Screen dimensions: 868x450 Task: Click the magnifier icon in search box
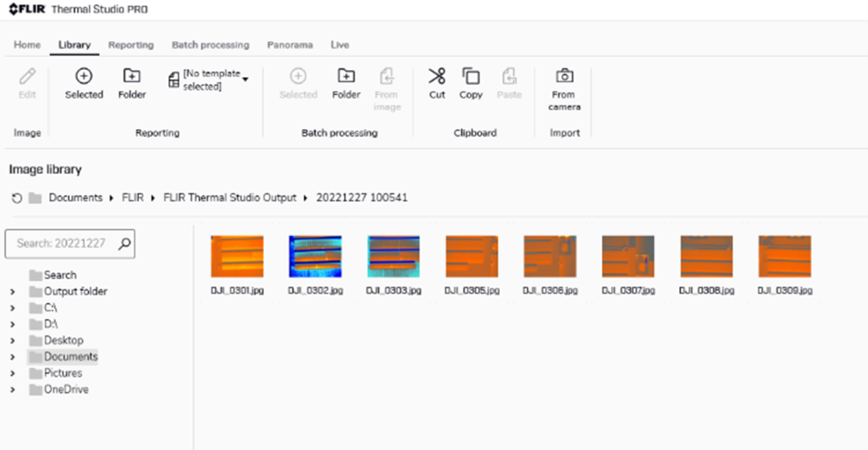(124, 243)
